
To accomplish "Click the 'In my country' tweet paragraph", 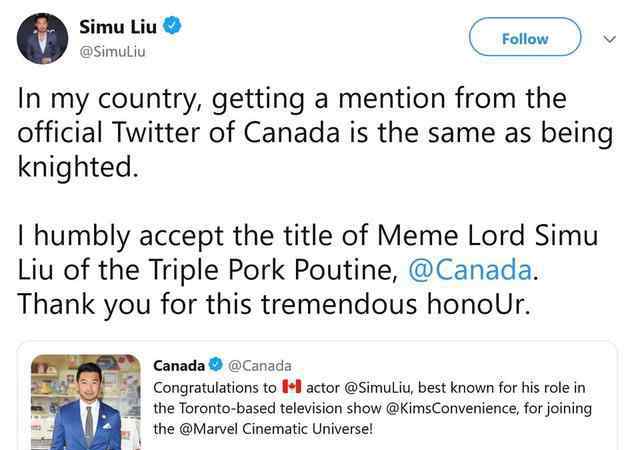I will pos(290,132).
